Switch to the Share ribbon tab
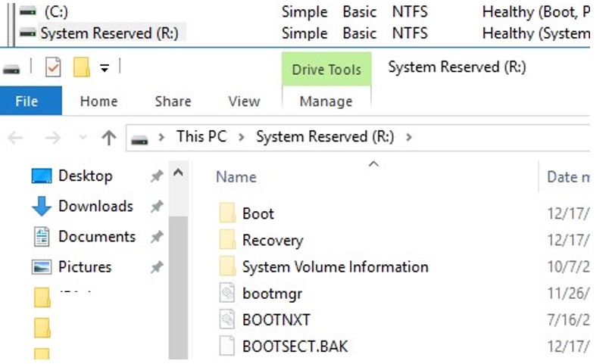612x364 pixels. (x=173, y=101)
